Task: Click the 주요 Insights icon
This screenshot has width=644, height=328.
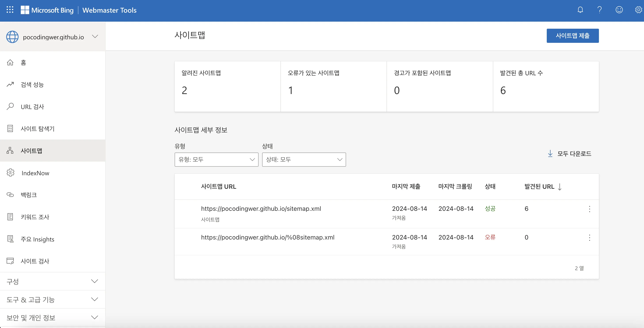Action: [10, 239]
